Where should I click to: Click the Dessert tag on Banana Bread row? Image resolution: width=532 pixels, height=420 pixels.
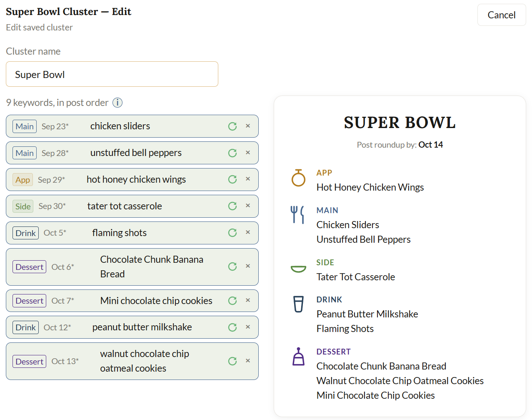click(x=29, y=267)
